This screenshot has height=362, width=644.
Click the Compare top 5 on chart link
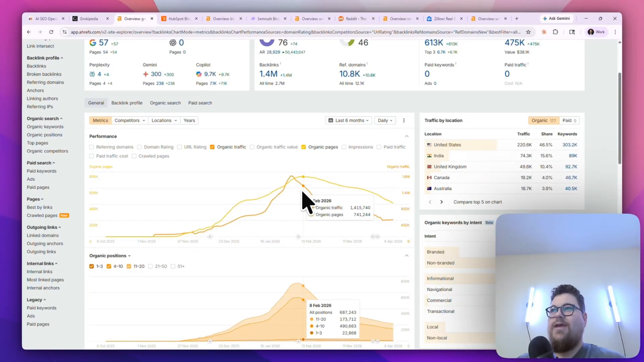477,202
